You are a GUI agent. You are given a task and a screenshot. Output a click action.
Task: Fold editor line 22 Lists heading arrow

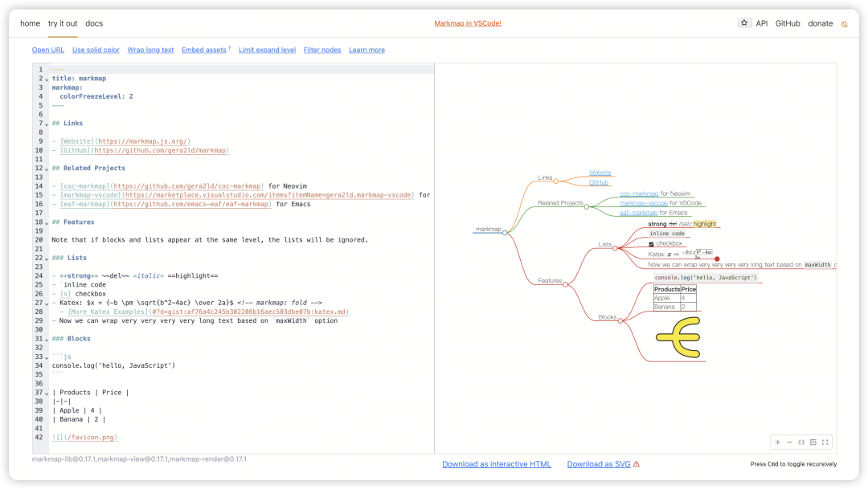tap(47, 259)
